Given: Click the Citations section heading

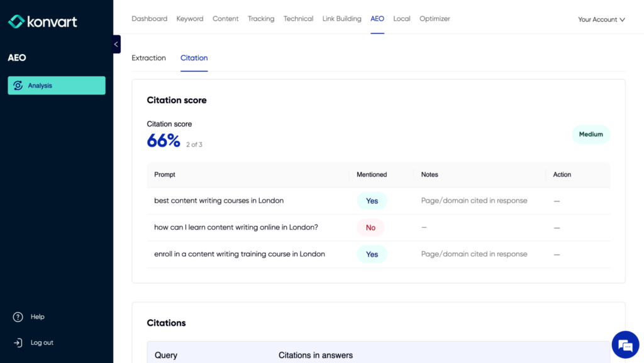Looking at the screenshot, I should (x=166, y=323).
